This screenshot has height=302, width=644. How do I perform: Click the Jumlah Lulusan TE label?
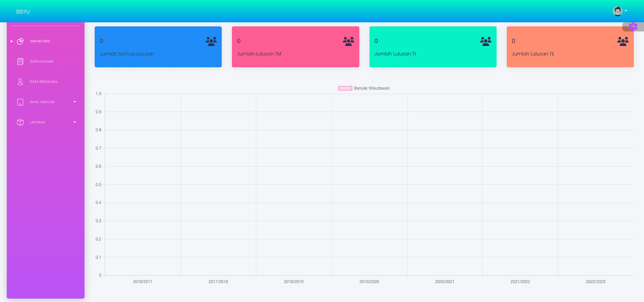[x=533, y=54]
